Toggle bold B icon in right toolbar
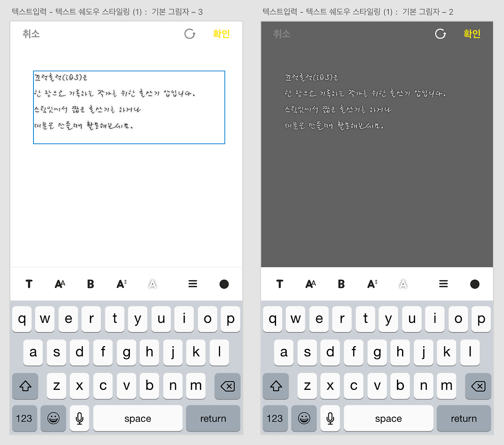 point(341,284)
